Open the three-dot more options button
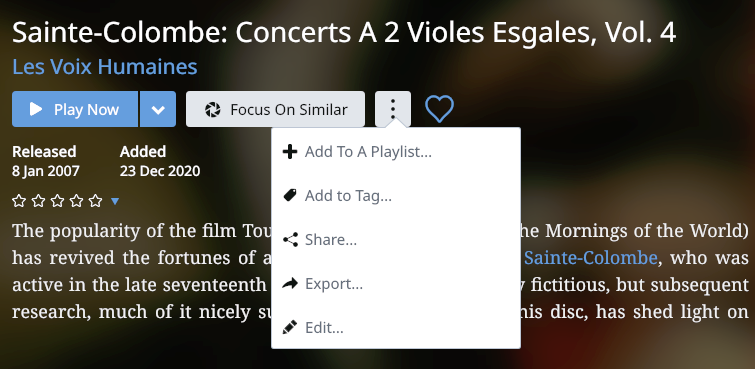This screenshot has height=369, width=755. pos(393,109)
